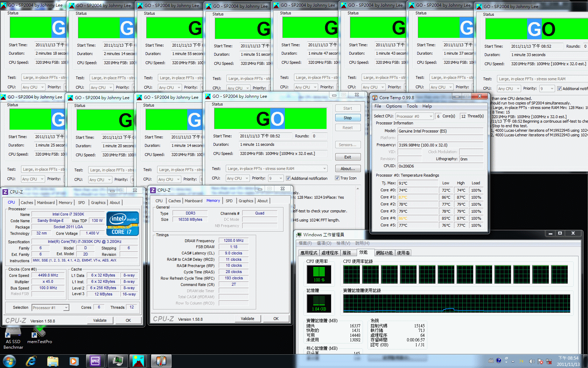The width and height of the screenshot is (588, 368).
Task: Open Test dropdown in 1 minute 11 seconds SP2004
Action: pyautogui.click(x=276, y=169)
